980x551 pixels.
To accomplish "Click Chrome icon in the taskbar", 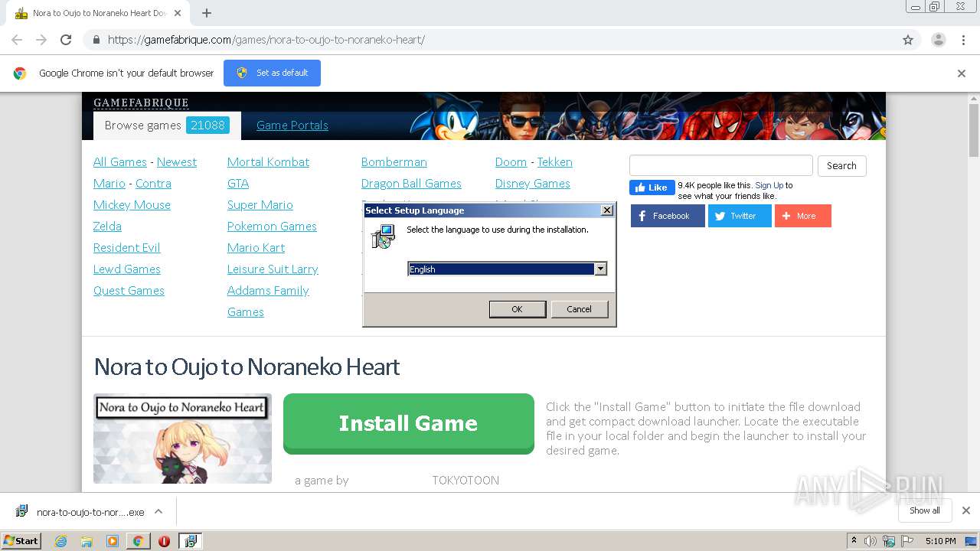I will [138, 541].
